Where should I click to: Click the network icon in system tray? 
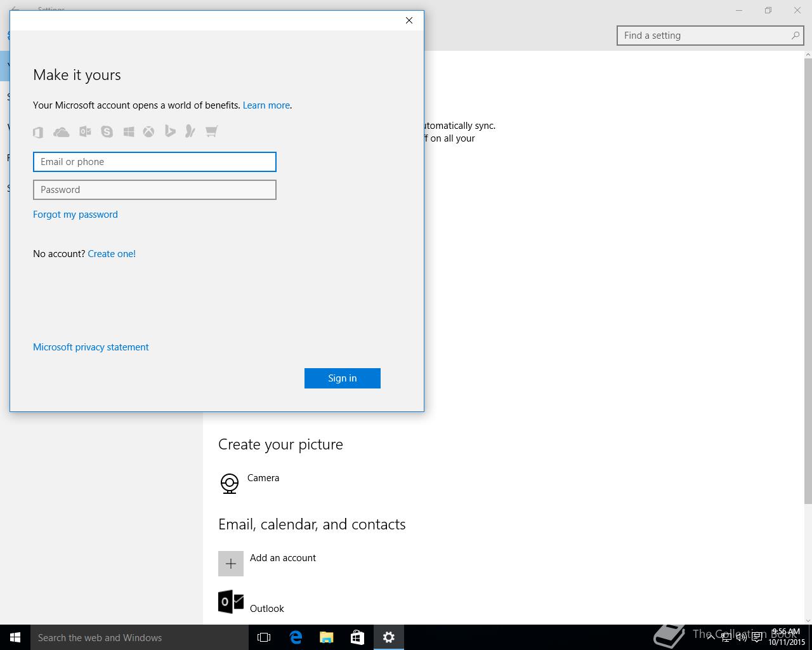(x=726, y=637)
